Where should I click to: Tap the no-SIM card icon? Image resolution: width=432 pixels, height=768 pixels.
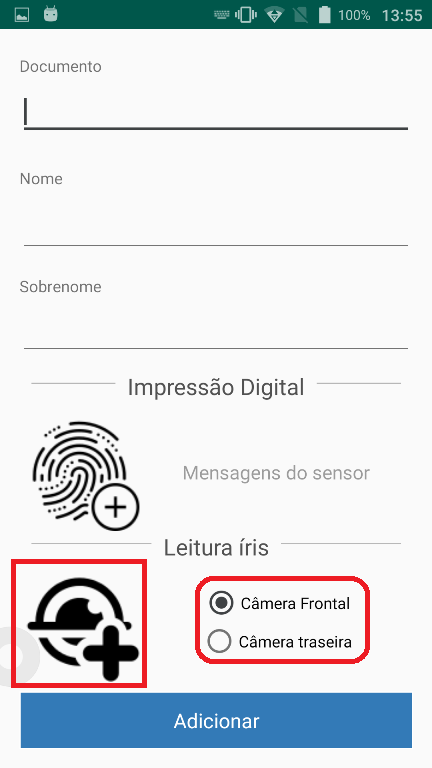coord(300,15)
